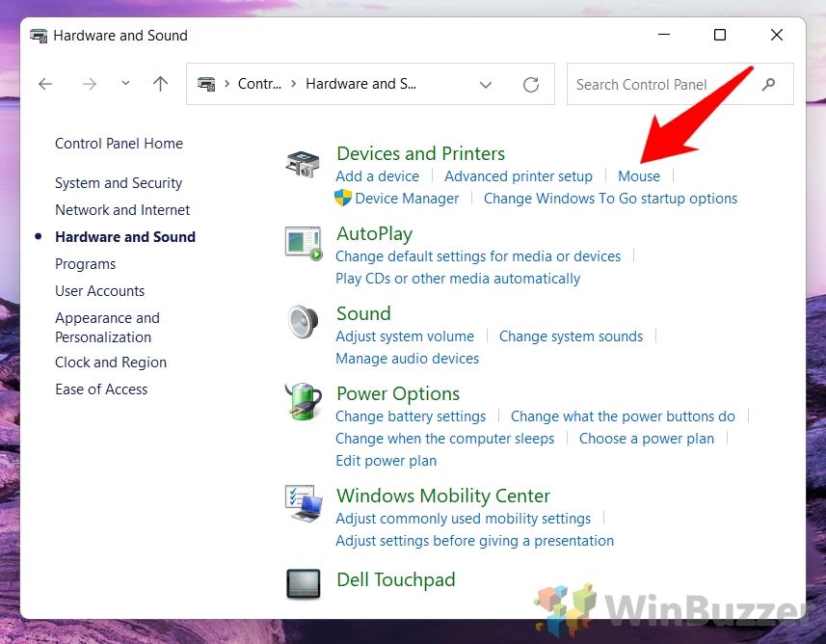Image resolution: width=826 pixels, height=644 pixels.
Task: Click Play CDs or other media automatically
Action: (x=458, y=279)
